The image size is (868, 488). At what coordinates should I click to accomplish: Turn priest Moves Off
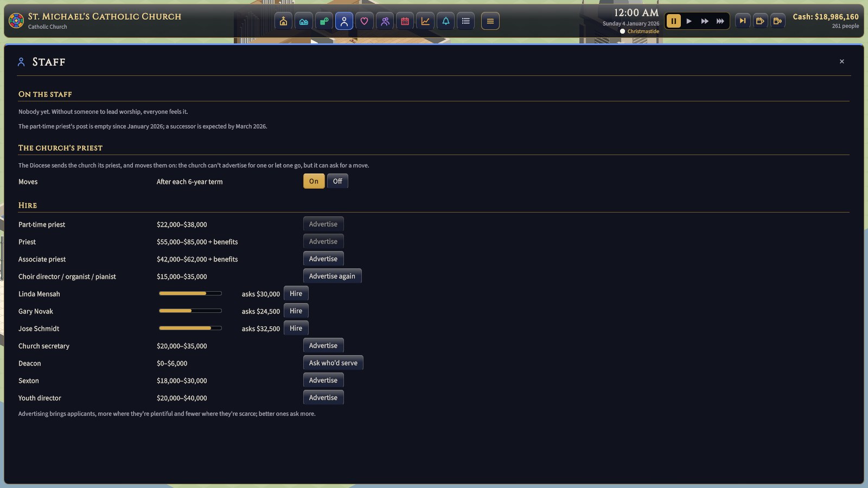(337, 181)
